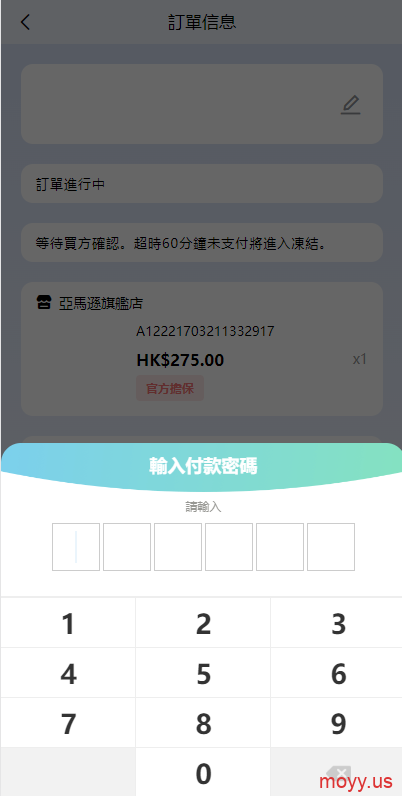Image resolution: width=402 pixels, height=796 pixels.
Task: Select the third password digit box
Action: tap(178, 547)
